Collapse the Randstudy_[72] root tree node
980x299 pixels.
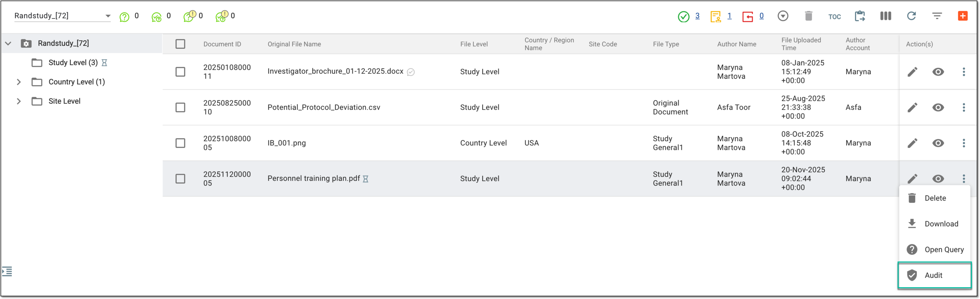pyautogui.click(x=8, y=44)
